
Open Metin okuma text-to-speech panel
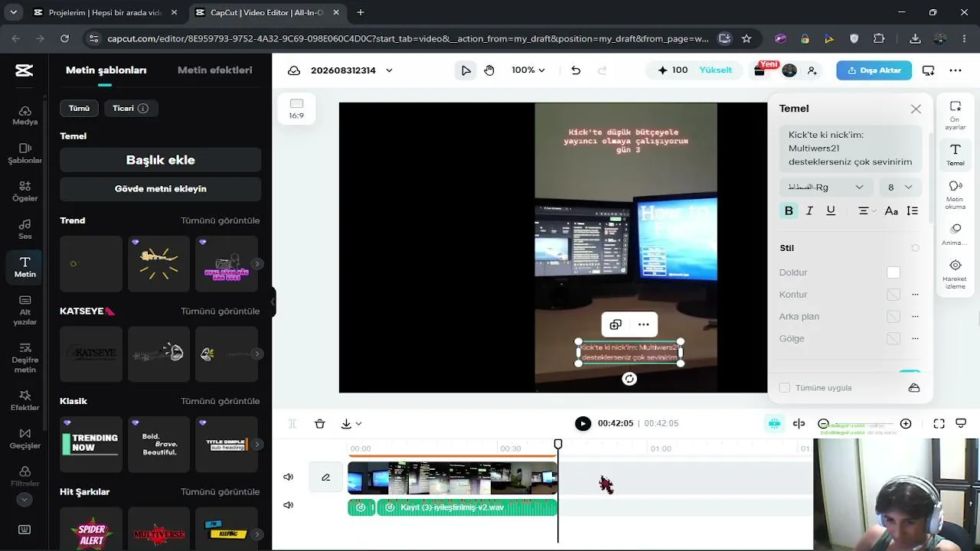pos(955,194)
